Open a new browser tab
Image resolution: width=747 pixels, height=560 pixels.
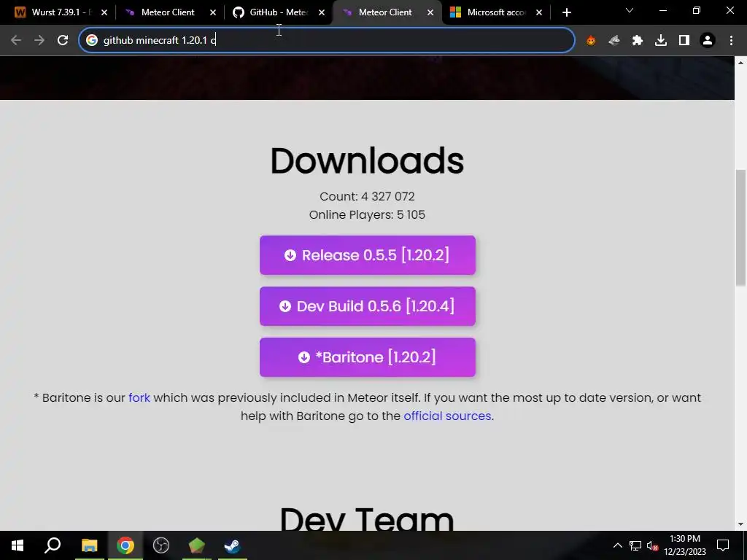click(566, 13)
